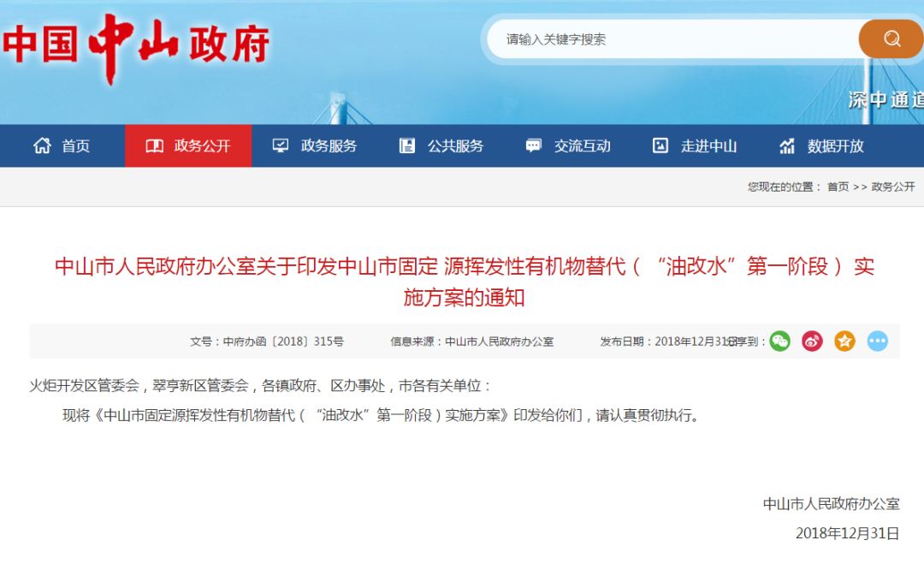Image resolution: width=924 pixels, height=564 pixels.
Task: Open more share options ellipsis icon
Action: pyautogui.click(x=878, y=341)
